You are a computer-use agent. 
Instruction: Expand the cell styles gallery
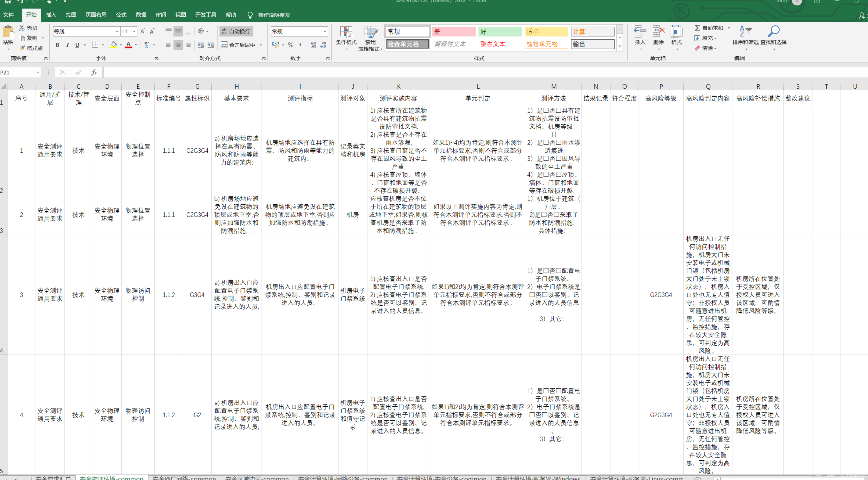(x=619, y=47)
